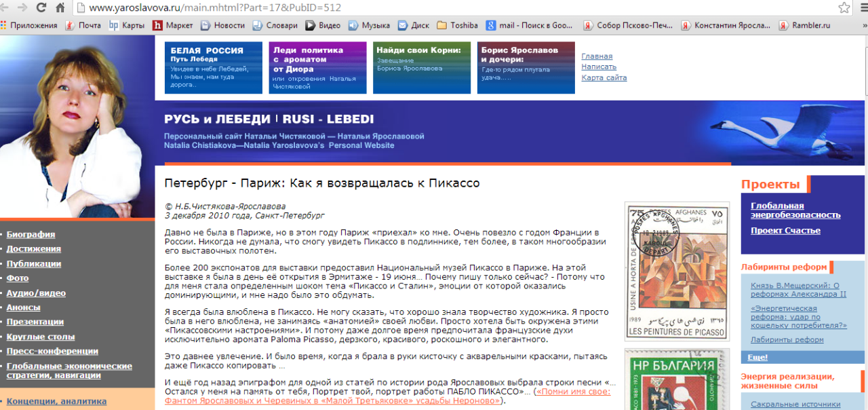Open Анонсы in the left menu
The width and height of the screenshot is (868, 410).
[x=23, y=307]
